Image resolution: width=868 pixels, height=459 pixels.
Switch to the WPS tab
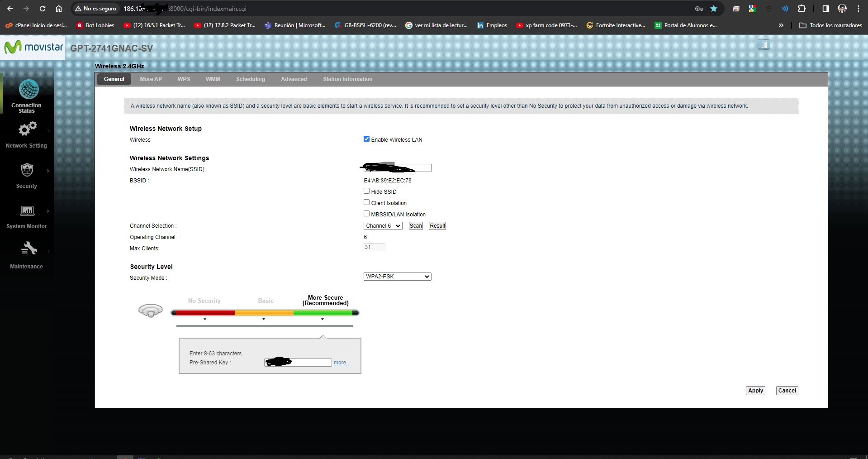pyautogui.click(x=184, y=79)
